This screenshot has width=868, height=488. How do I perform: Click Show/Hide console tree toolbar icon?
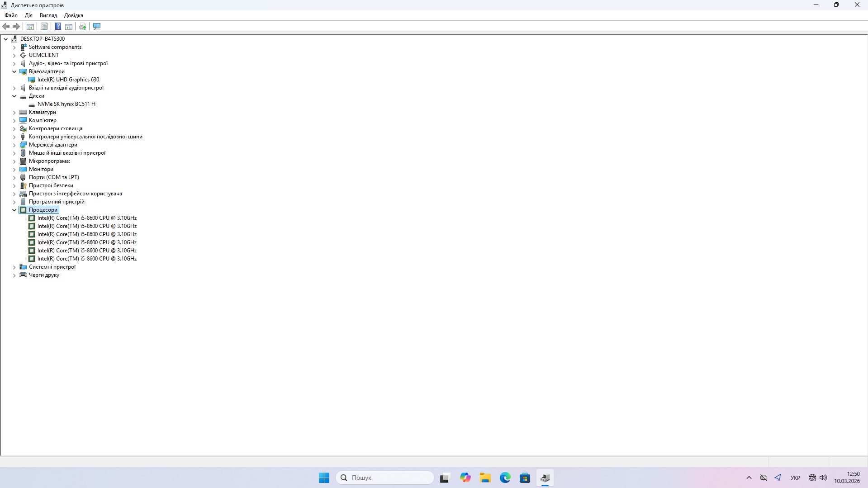pyautogui.click(x=30, y=27)
